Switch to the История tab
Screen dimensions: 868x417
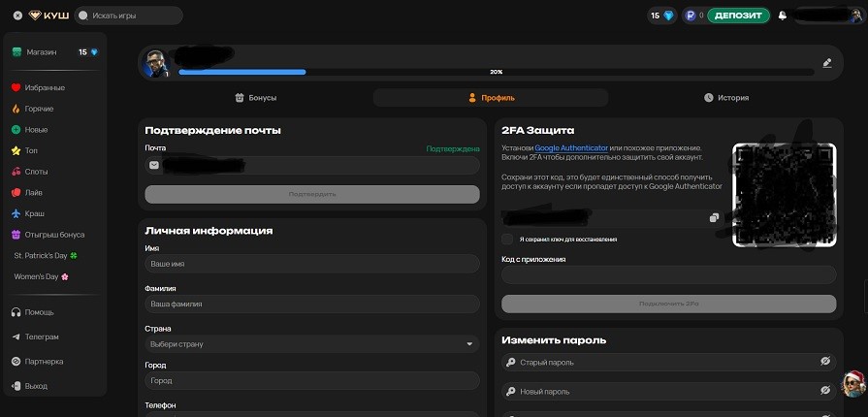725,98
